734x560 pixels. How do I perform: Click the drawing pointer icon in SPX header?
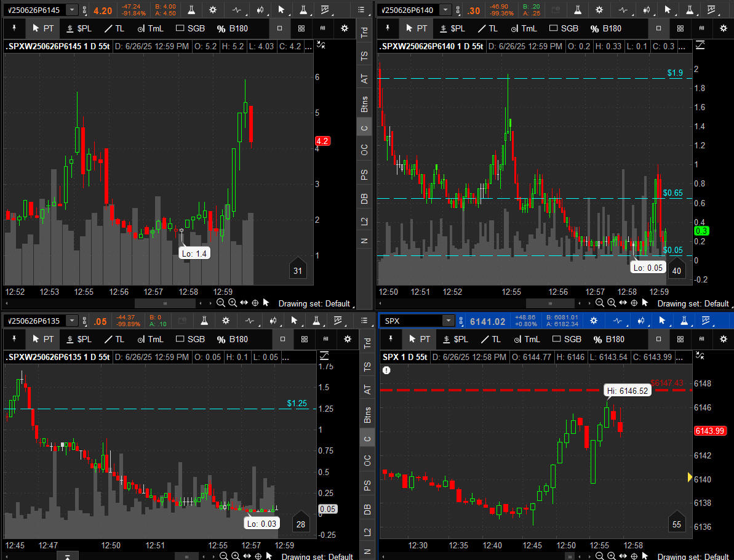coord(662,321)
